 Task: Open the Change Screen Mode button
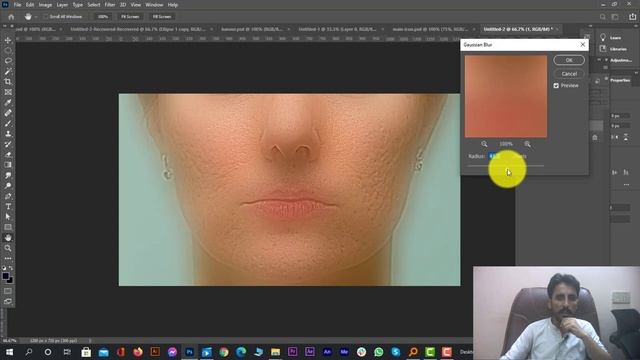[x=8, y=301]
